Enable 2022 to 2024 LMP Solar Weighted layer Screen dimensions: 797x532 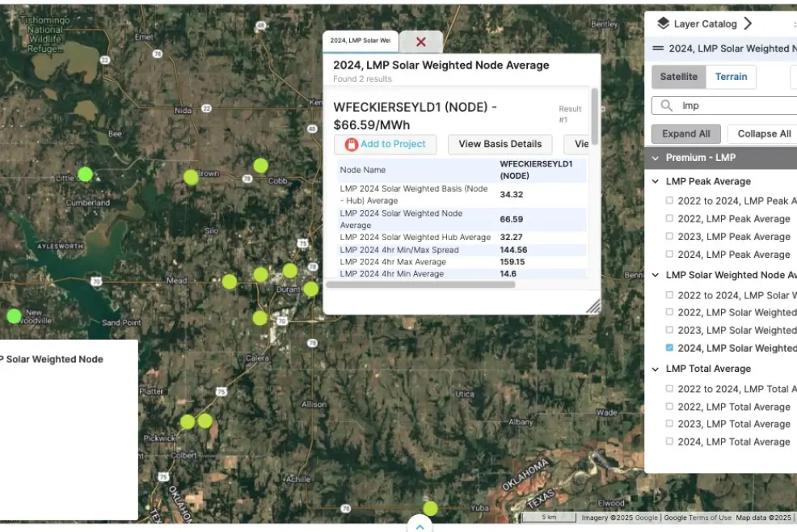[669, 294]
